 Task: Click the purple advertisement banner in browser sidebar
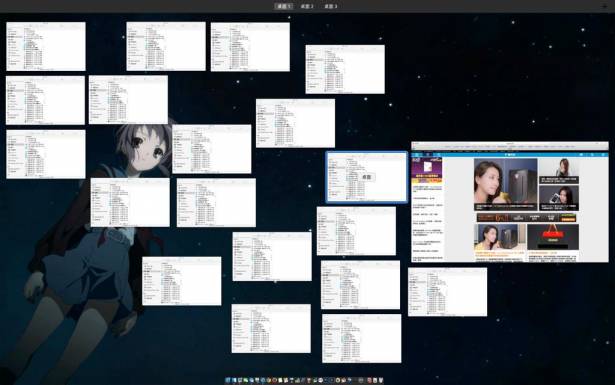click(427, 171)
